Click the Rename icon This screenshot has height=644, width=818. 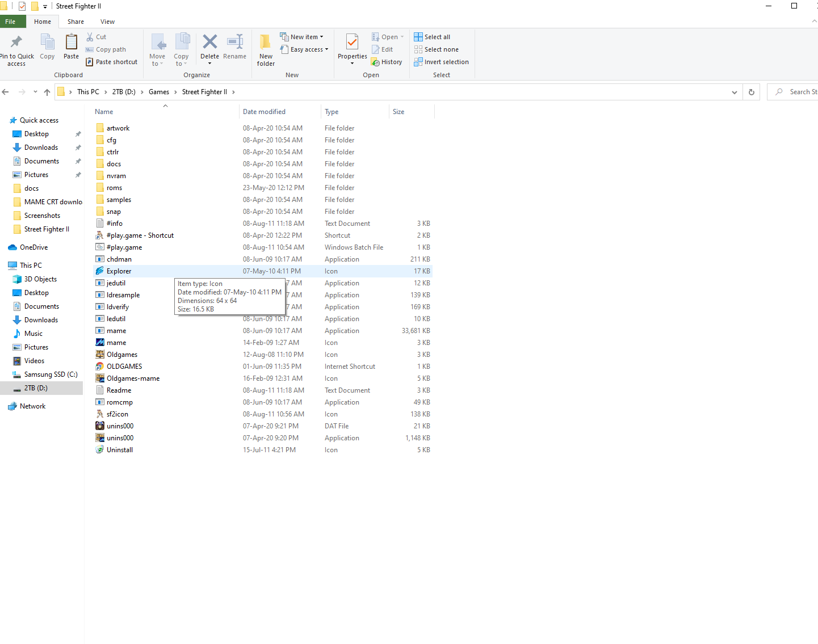[234, 41]
